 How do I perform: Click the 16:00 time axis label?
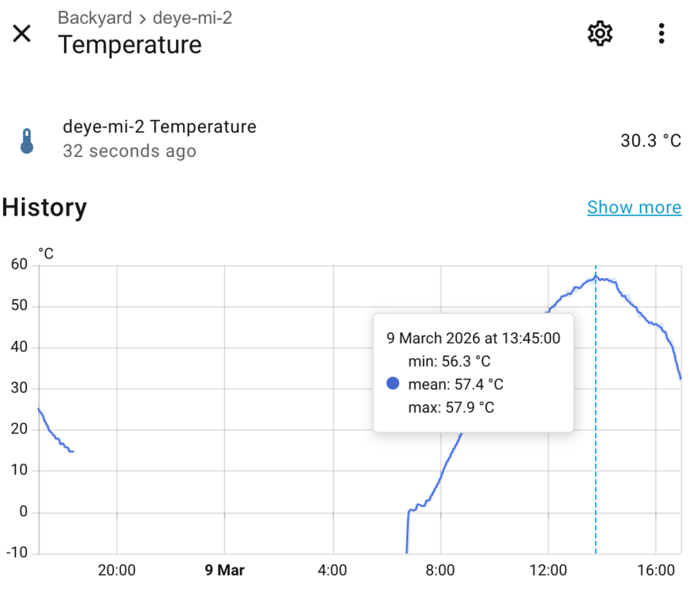coord(656,570)
